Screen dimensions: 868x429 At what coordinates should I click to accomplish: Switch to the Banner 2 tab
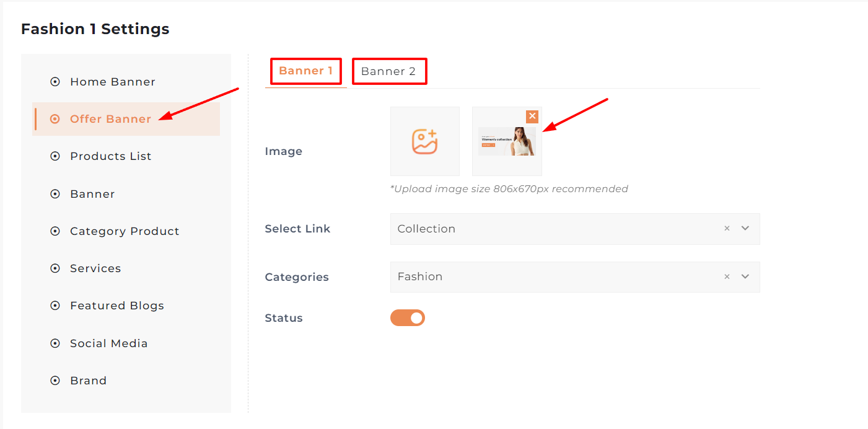click(x=388, y=71)
